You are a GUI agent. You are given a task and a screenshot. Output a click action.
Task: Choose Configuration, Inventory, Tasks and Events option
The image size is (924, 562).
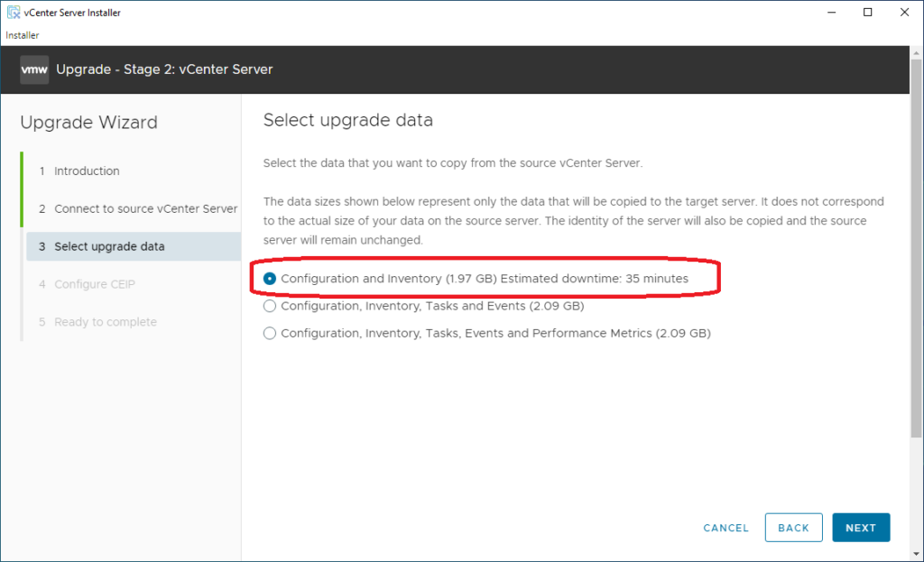270,306
